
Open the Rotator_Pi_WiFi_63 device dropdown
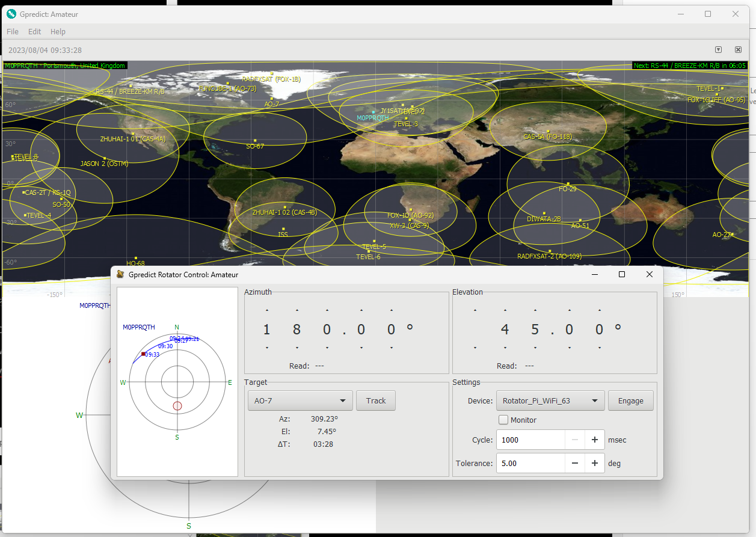[550, 400]
